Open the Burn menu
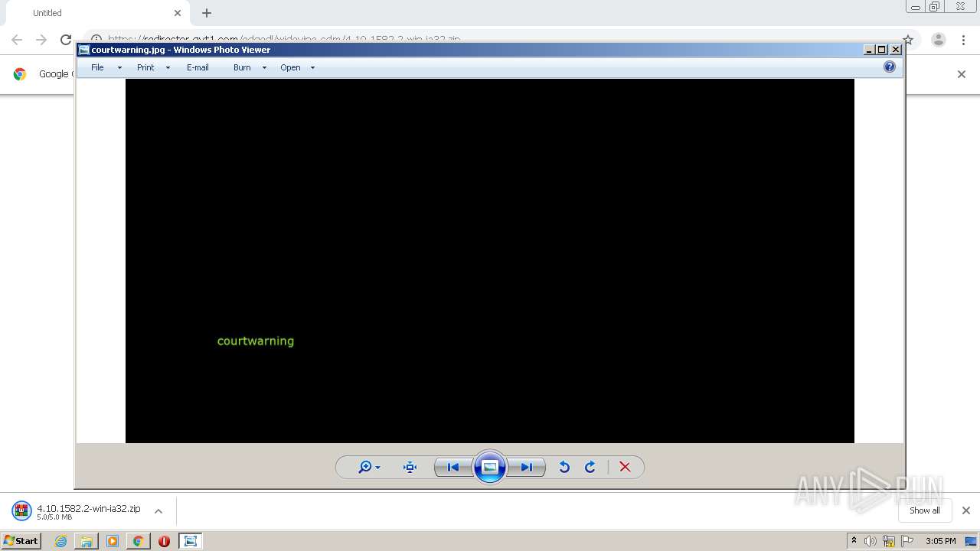This screenshot has height=551, width=980. click(x=242, y=67)
